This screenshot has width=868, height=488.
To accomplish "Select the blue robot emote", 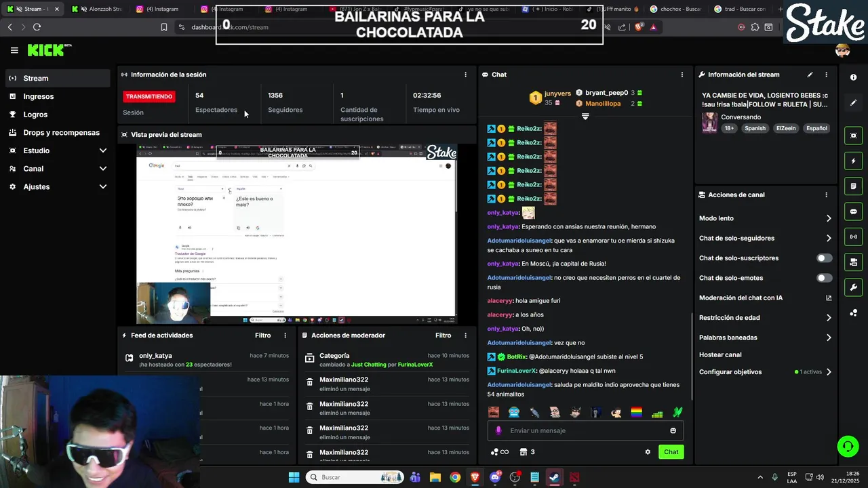I will [514, 412].
